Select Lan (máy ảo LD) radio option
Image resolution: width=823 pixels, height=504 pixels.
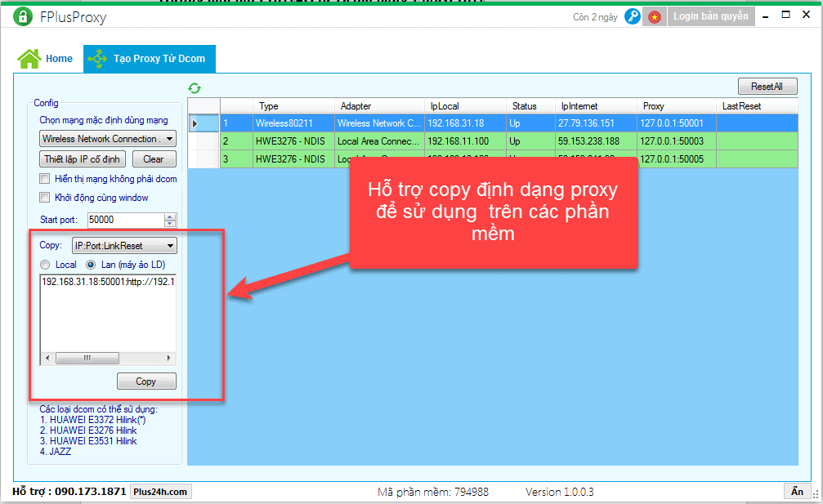pyautogui.click(x=91, y=265)
